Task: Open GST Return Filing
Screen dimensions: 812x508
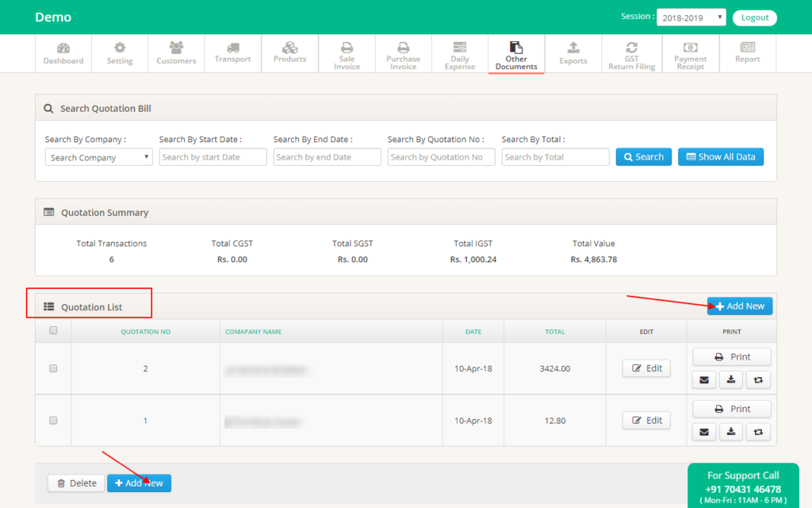Action: [x=630, y=53]
